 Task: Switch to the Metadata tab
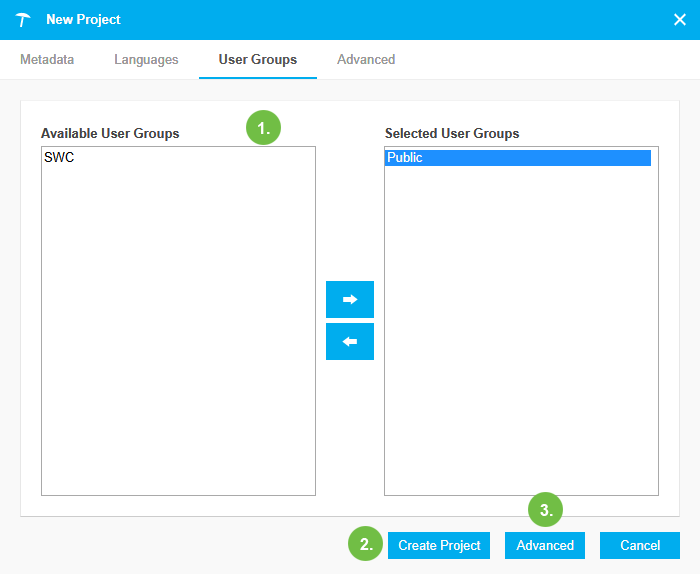(x=47, y=60)
